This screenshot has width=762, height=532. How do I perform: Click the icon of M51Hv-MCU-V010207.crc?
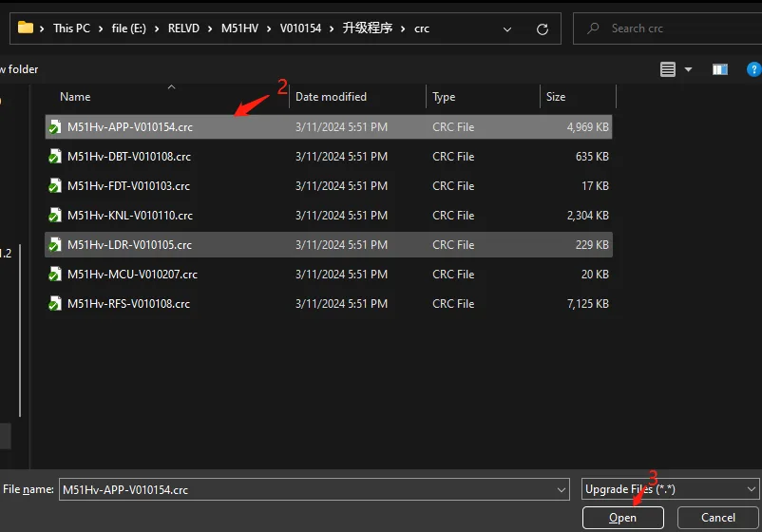[55, 274]
